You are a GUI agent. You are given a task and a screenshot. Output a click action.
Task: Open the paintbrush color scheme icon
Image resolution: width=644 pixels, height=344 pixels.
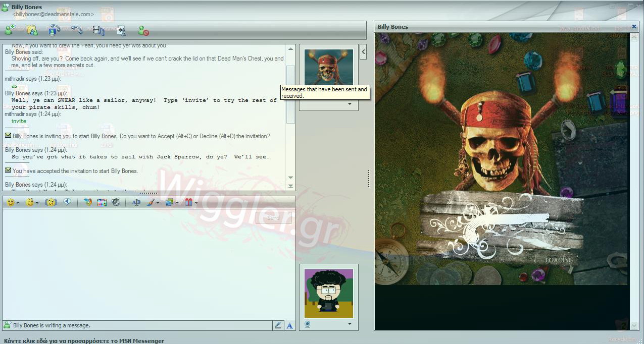click(x=151, y=202)
